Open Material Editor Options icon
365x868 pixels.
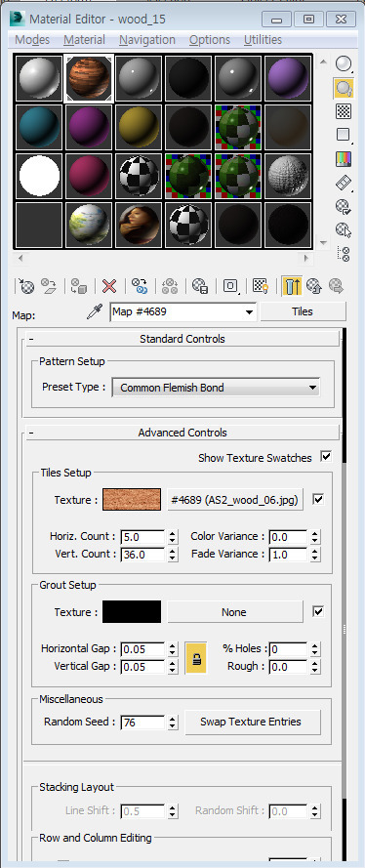pyautogui.click(x=344, y=206)
